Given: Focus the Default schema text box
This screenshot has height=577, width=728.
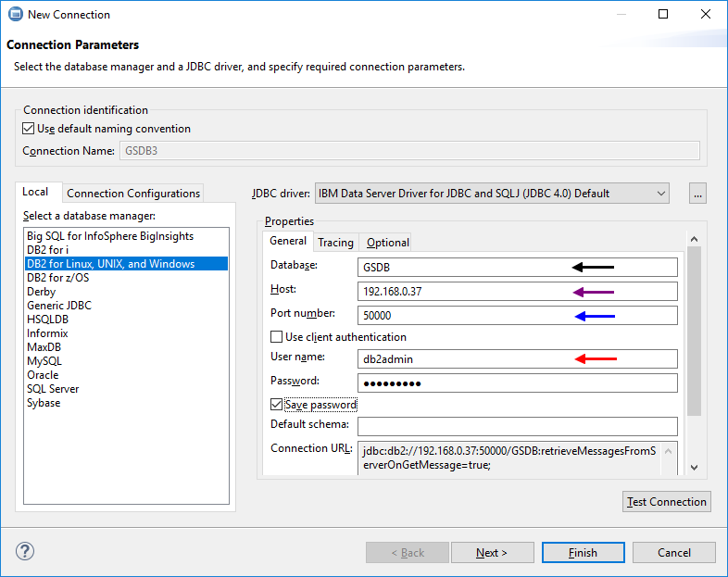Looking at the screenshot, I should 517,426.
